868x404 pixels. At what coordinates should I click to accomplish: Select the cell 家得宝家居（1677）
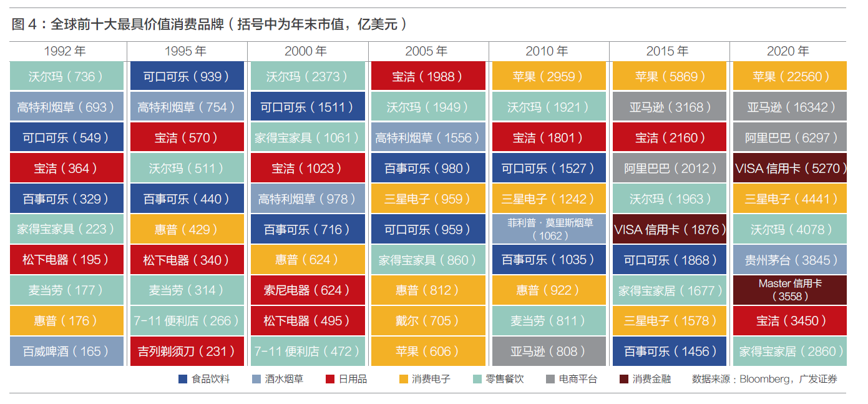670,290
